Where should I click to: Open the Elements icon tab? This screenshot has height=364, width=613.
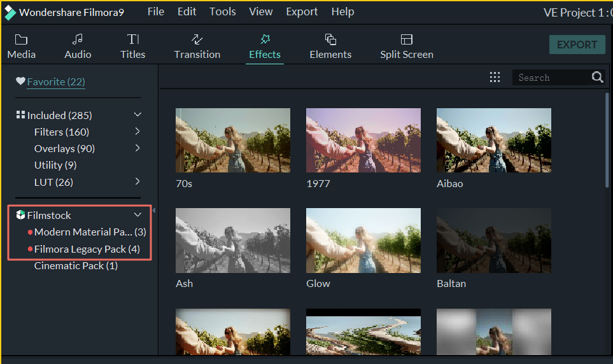(330, 39)
